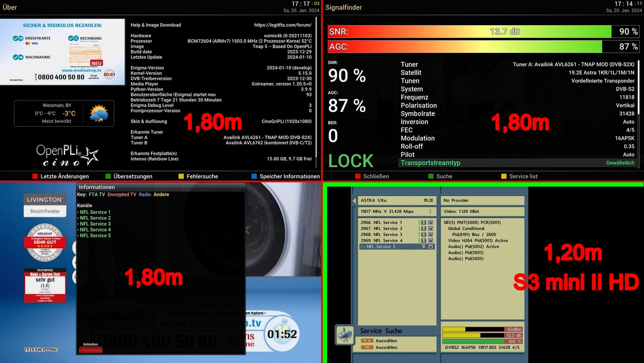Click the orange OK key icon
644x363 pixels.
click(366, 347)
